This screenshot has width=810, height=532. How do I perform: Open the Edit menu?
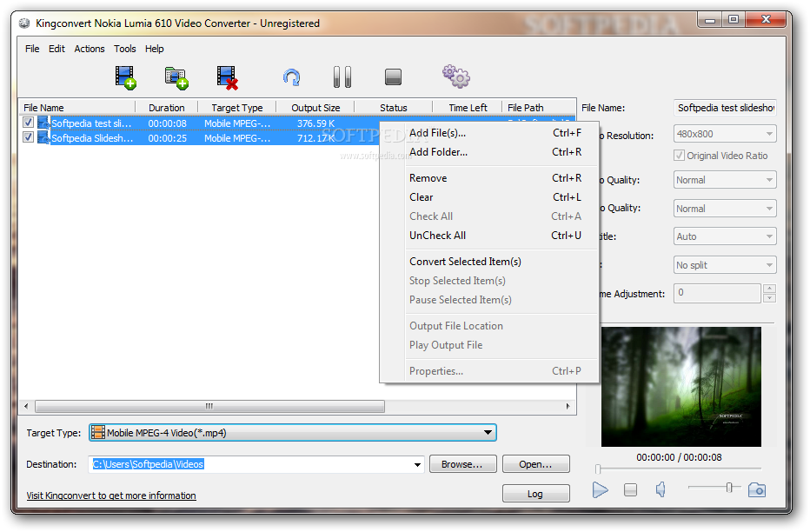(x=56, y=49)
